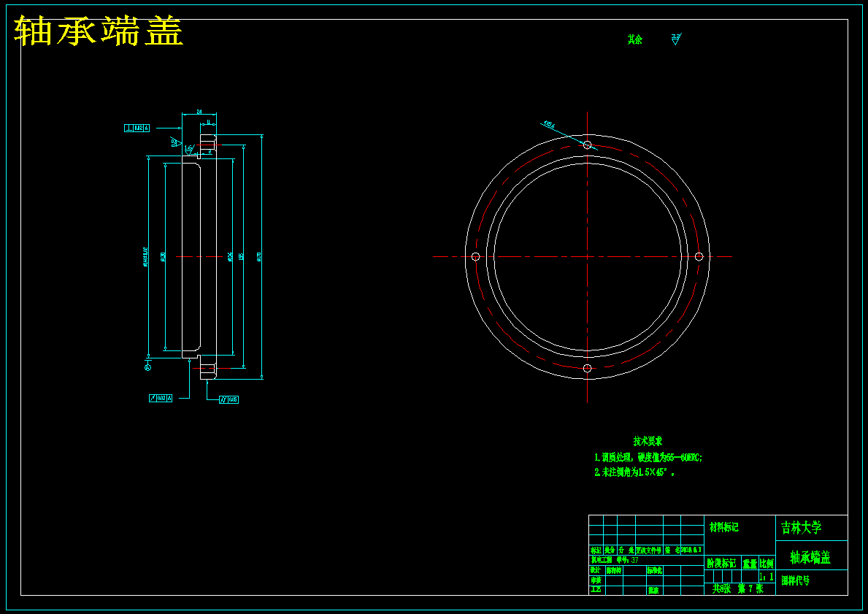Screen dimensions: 868x614
Task: Select the roughness symbol next to 其余
Action: 676,39
